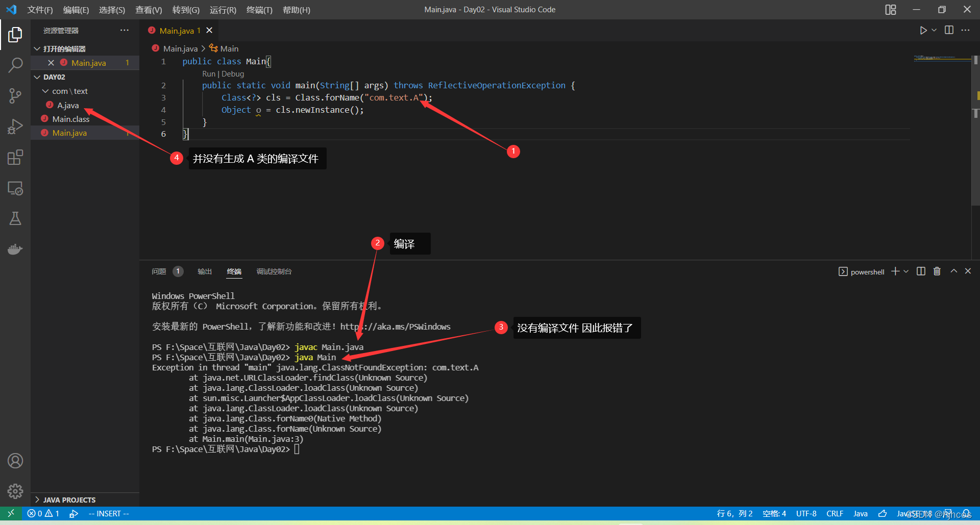980x525 pixels.
Task: Open the terminal launch profile dropdown
Action: [x=906, y=271]
